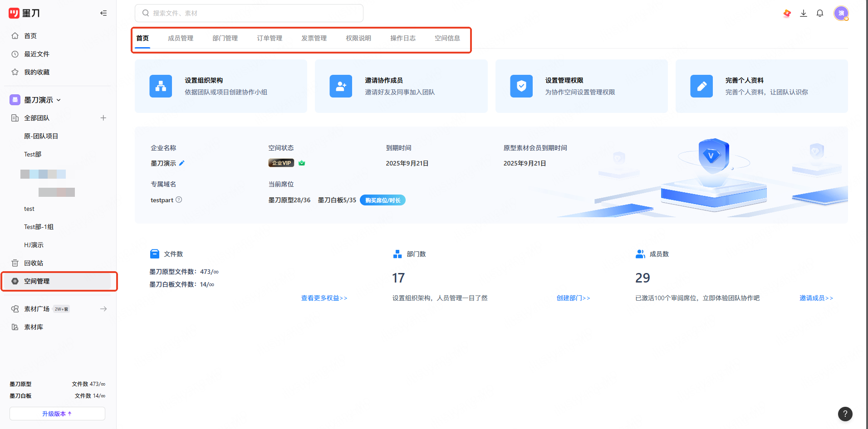This screenshot has height=429, width=868.
Task: Open the 查看更多权益>> link
Action: pyautogui.click(x=324, y=298)
